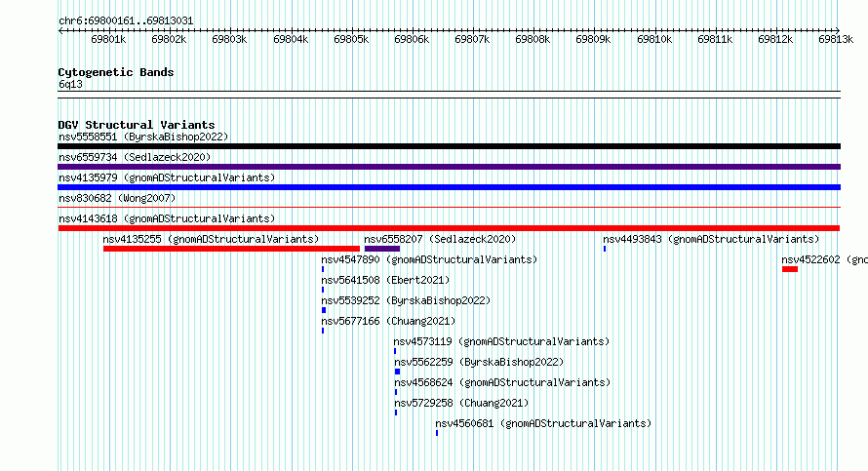868x471 pixels.
Task: Click the 69810k ruler label
Action: pyautogui.click(x=654, y=39)
